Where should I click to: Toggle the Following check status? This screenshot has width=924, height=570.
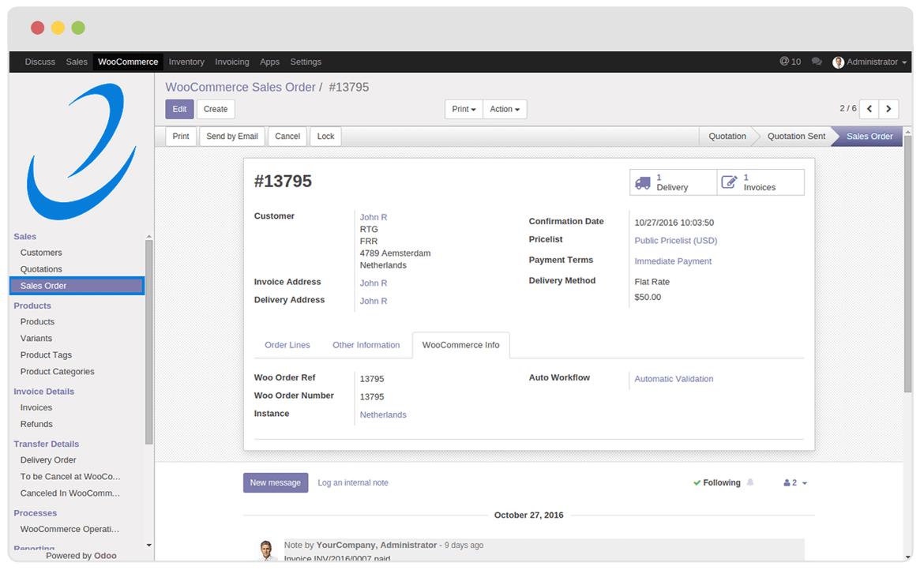(716, 482)
